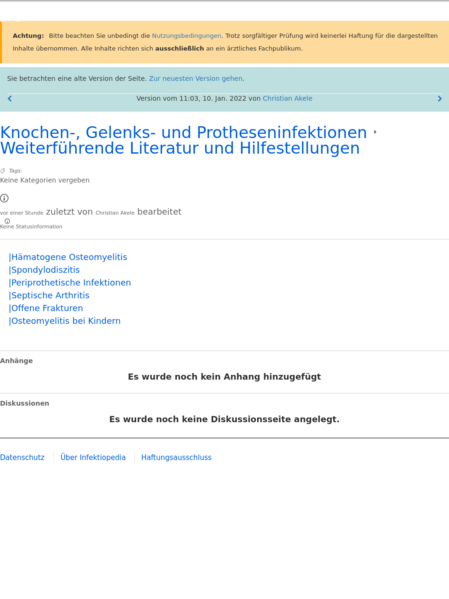Open Septische Arthritis link
449x599 pixels.
pyautogui.click(x=49, y=295)
